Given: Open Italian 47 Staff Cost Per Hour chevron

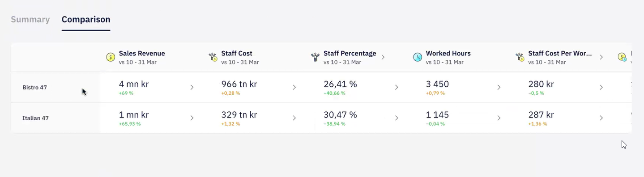Looking at the screenshot, I should tap(601, 118).
